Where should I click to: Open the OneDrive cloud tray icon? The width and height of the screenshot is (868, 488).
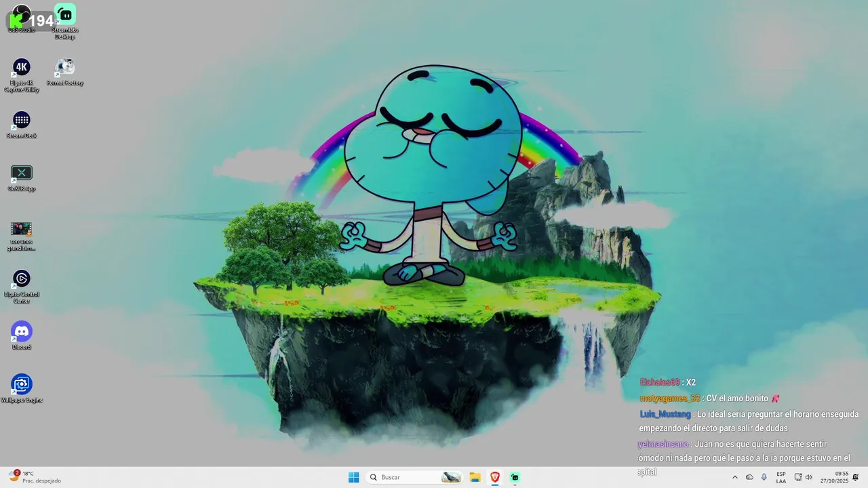[749, 477]
